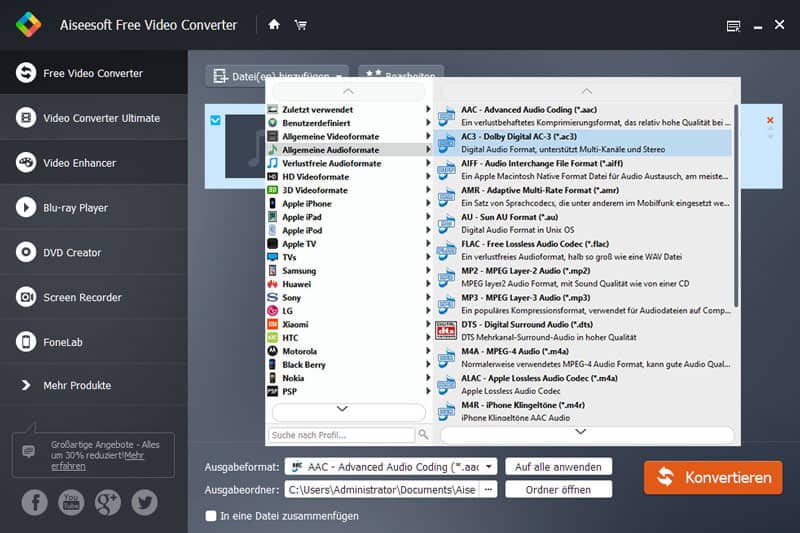Open Video Converter Ultimate sidebar item

(93, 118)
